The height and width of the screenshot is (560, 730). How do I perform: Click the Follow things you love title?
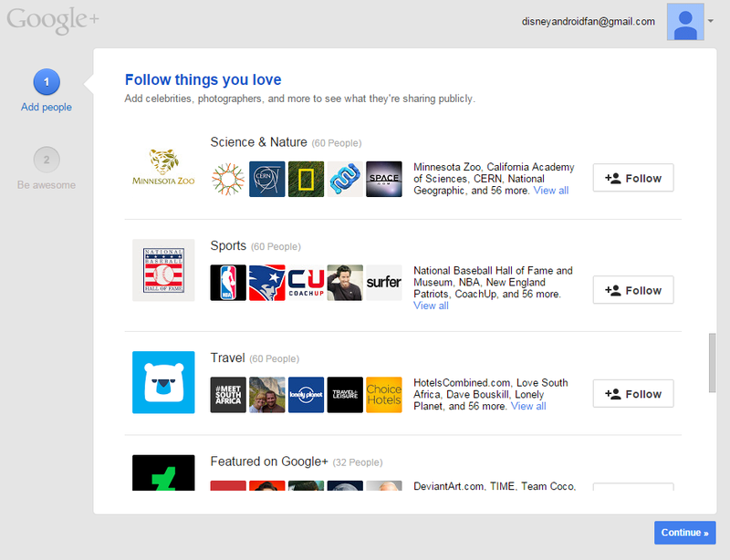pyautogui.click(x=203, y=79)
